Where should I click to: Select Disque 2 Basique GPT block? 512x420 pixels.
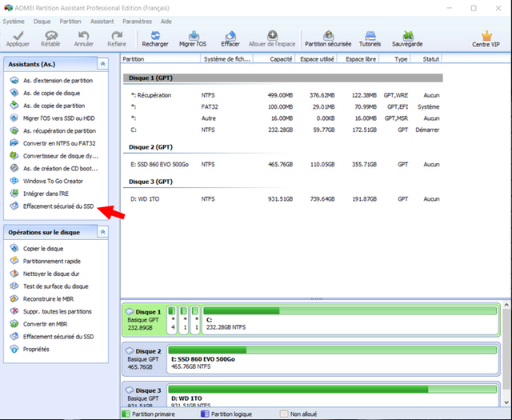click(x=144, y=359)
